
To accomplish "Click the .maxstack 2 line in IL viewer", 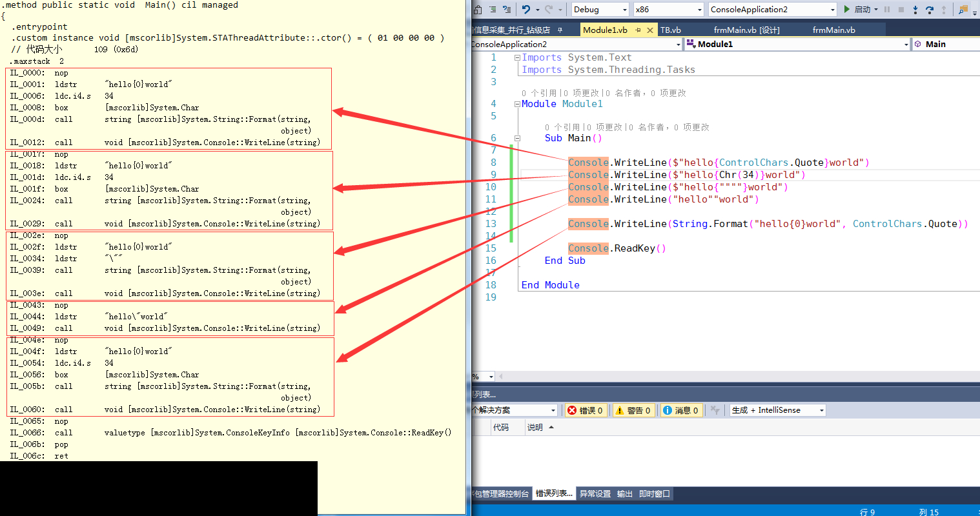I will (x=37, y=61).
